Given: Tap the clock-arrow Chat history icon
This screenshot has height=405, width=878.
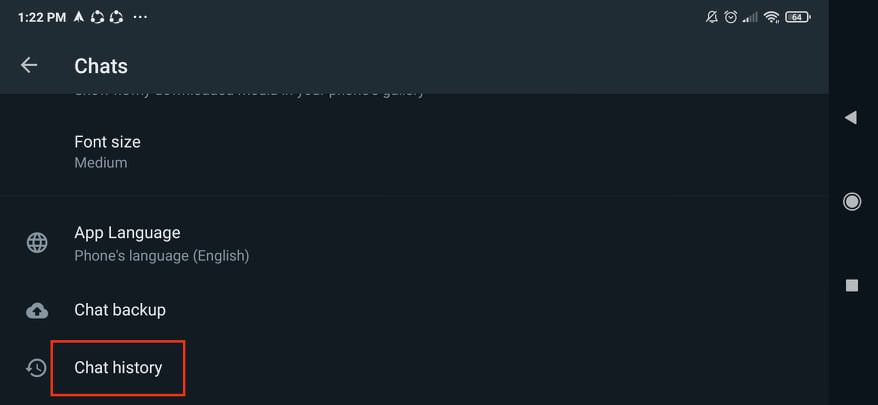Looking at the screenshot, I should (x=36, y=367).
